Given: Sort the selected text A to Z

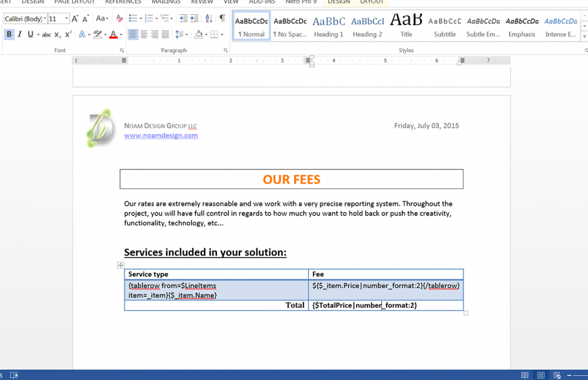Looking at the screenshot, I should coord(209,18).
